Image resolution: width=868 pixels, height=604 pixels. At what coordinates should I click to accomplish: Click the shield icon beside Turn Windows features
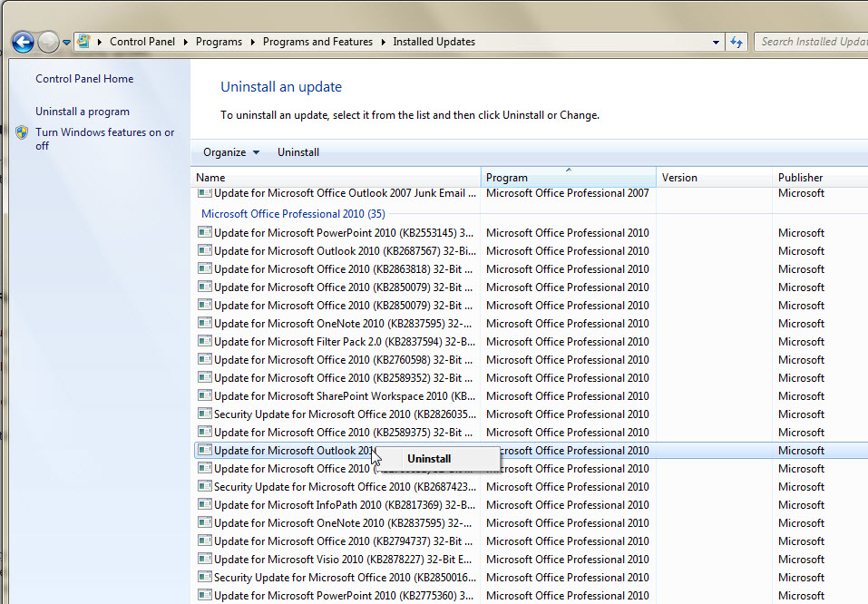click(22, 132)
